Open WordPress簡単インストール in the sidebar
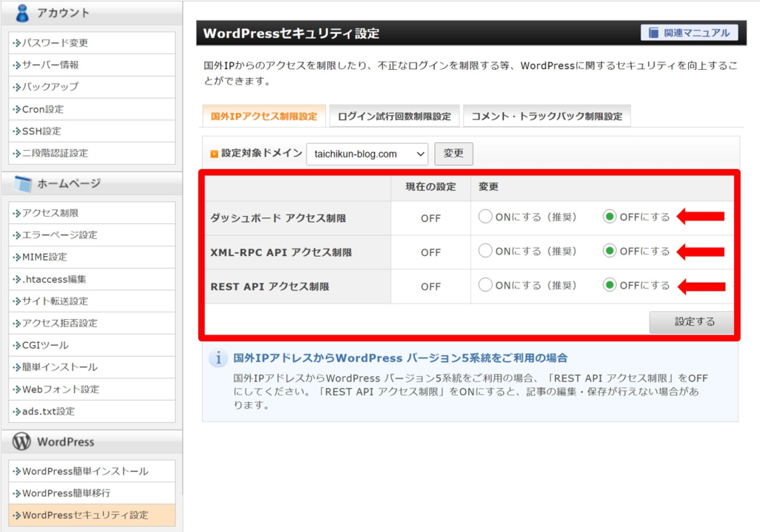 (x=92, y=471)
